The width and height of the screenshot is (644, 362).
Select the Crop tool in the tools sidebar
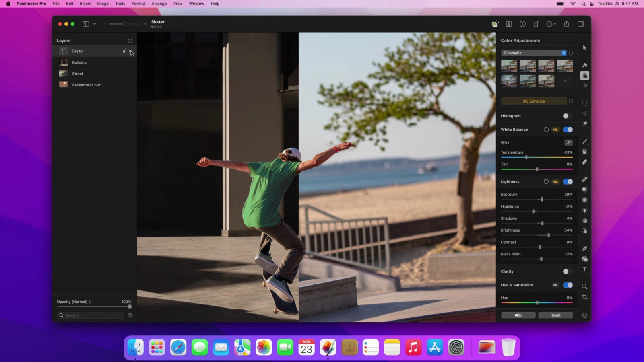coord(584,297)
